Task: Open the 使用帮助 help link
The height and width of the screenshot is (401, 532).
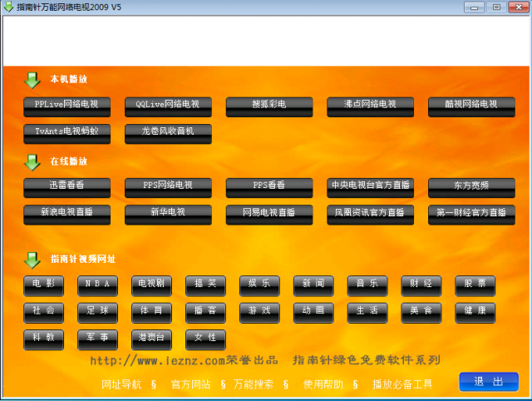Action: click(323, 384)
